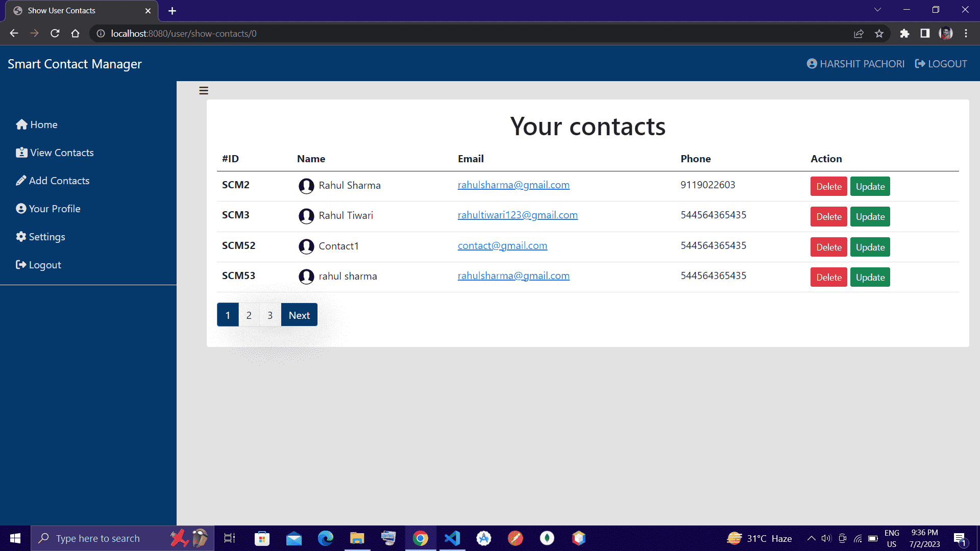Viewport: 980px width, 551px height.
Task: Click the taskbar search box
Action: (x=122, y=538)
